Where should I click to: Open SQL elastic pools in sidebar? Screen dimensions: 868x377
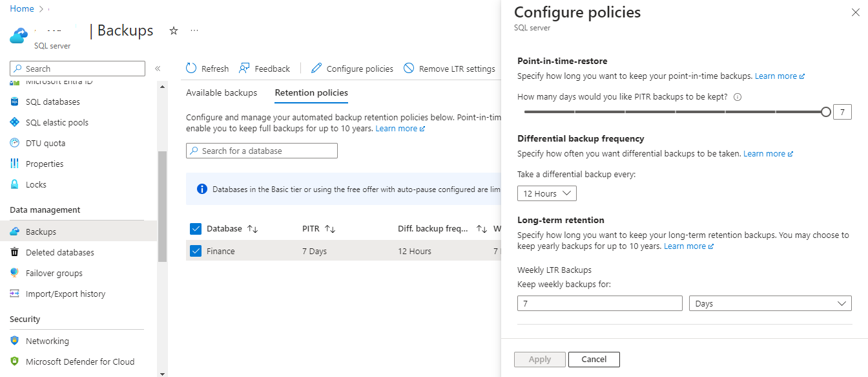tap(57, 122)
